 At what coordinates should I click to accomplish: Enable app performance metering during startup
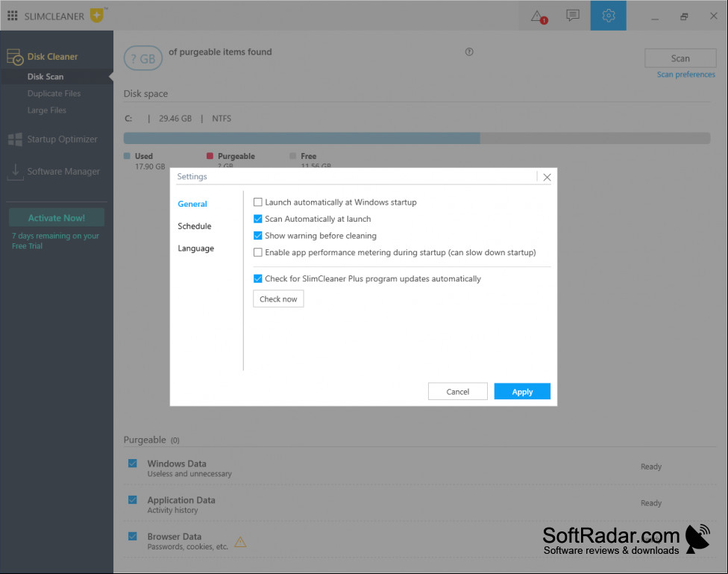point(257,252)
